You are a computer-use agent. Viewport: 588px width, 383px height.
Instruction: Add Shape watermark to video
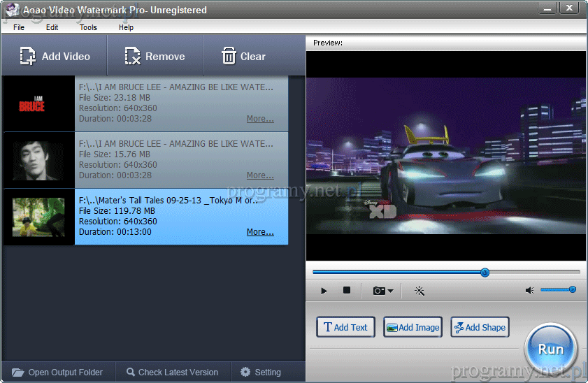[479, 327]
